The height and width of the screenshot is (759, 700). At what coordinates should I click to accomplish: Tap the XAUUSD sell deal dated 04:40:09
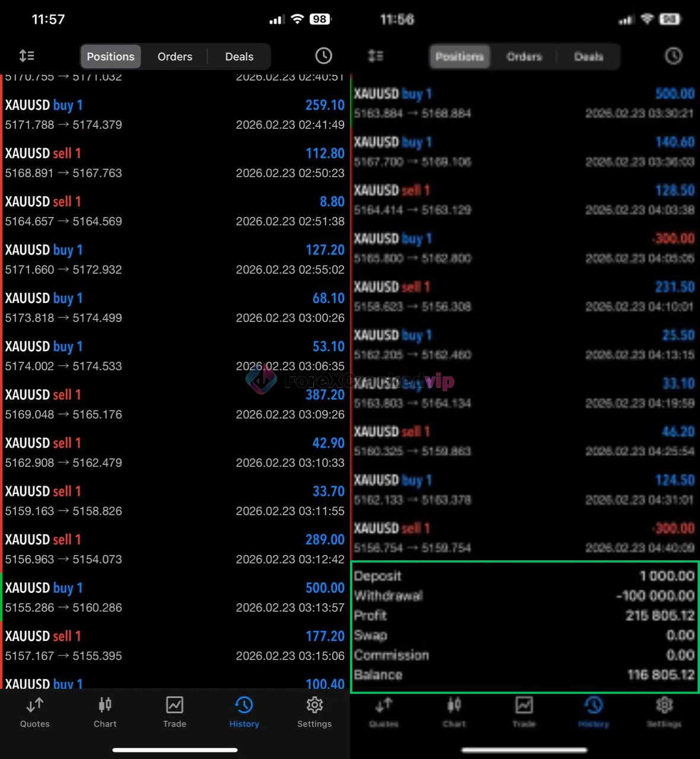tap(524, 537)
